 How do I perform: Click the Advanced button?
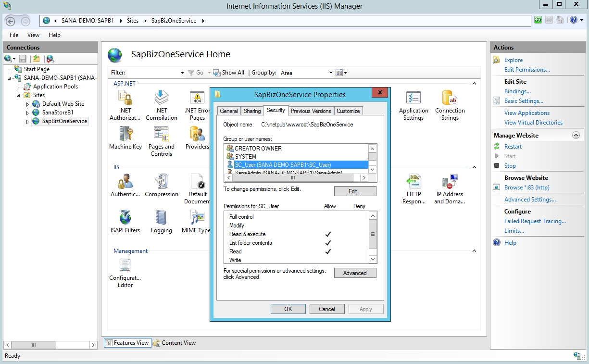355,273
